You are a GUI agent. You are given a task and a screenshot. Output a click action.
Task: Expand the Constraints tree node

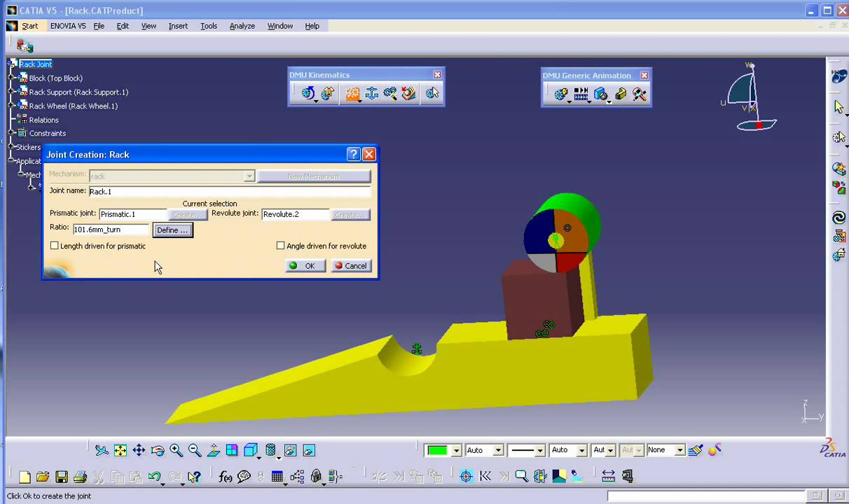click(12, 133)
